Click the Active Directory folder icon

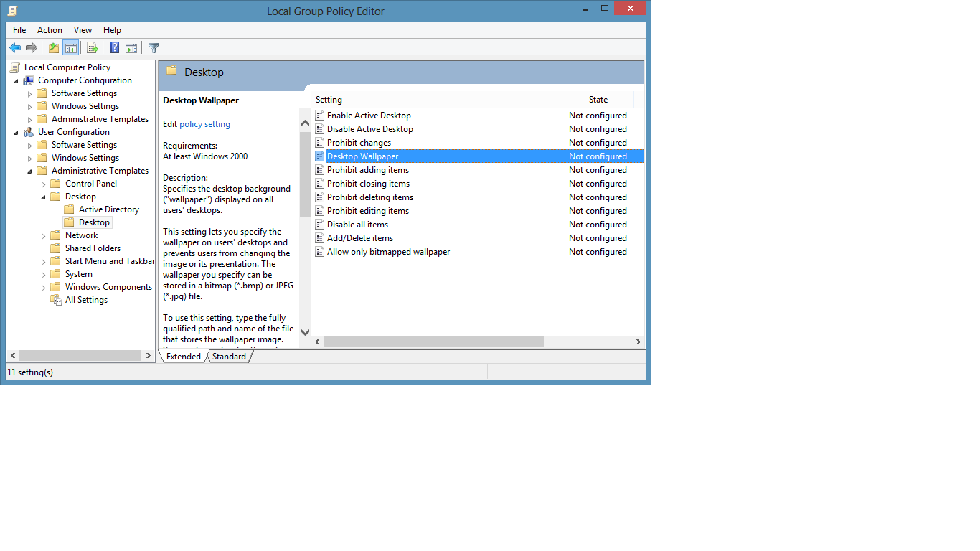click(69, 209)
